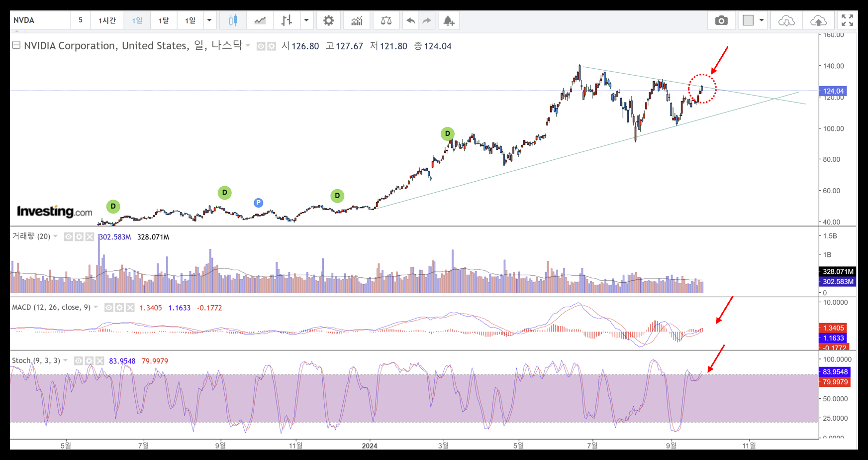Open the time interval dropdown arrow
This screenshot has width=868, height=460.
point(209,20)
